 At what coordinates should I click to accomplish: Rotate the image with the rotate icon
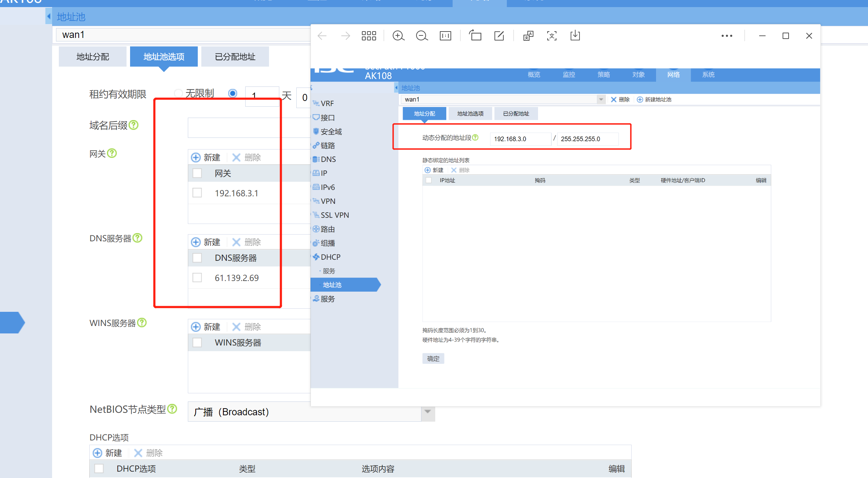point(475,36)
